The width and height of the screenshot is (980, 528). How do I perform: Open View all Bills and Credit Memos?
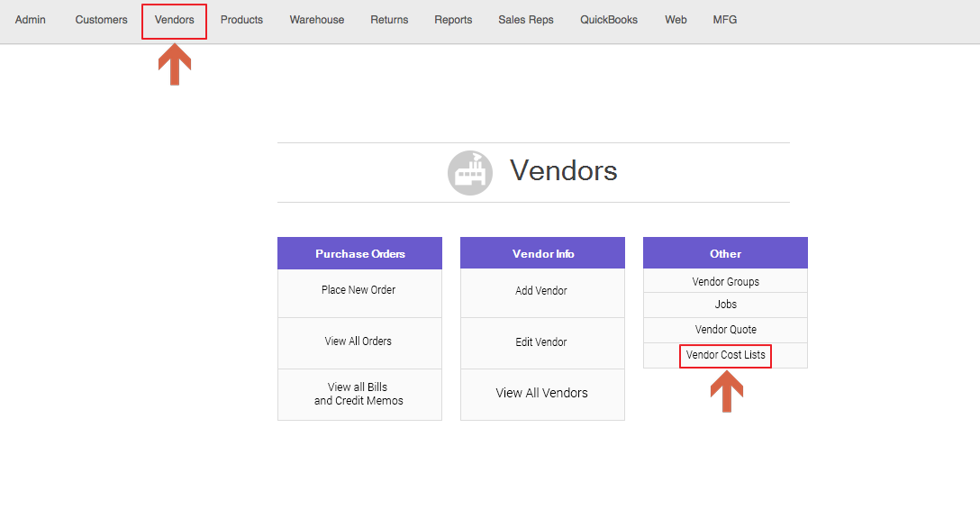click(x=358, y=394)
